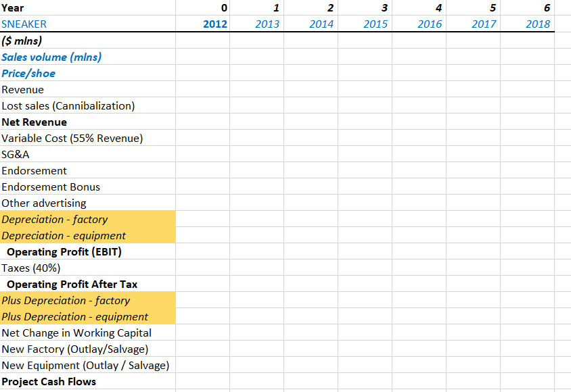Select the 'Taxes (40%)' row label
571x392 pixels.
(x=88, y=268)
